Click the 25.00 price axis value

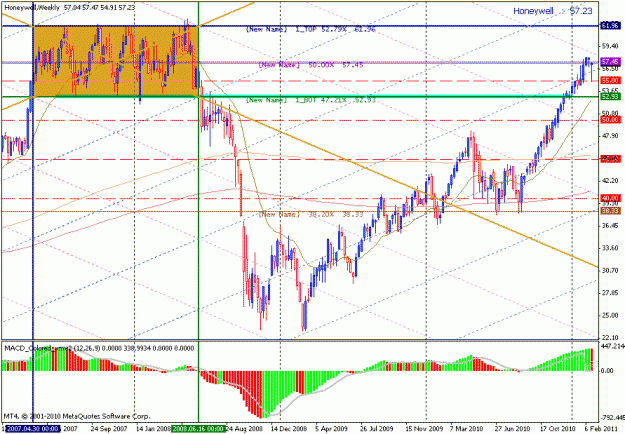coord(610,316)
